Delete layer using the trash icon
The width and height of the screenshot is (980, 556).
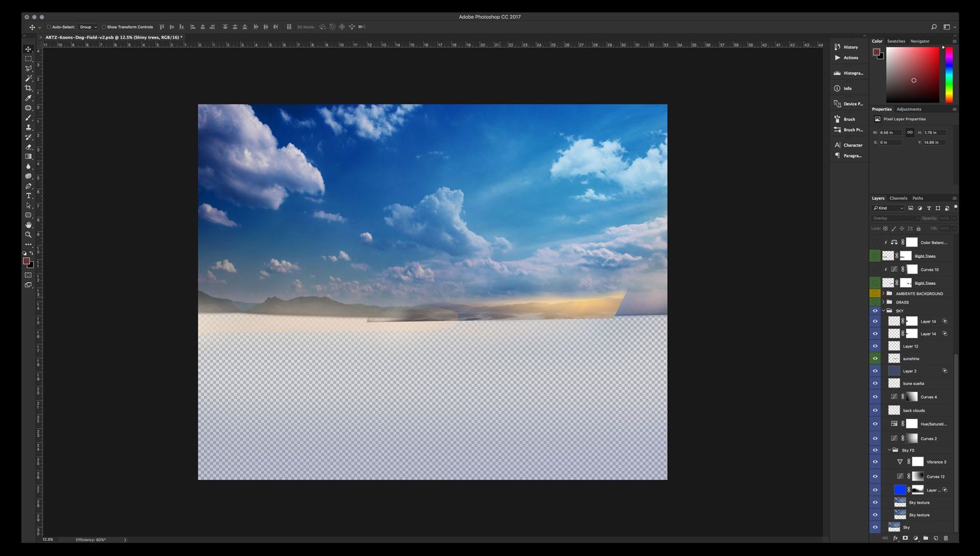click(x=946, y=538)
